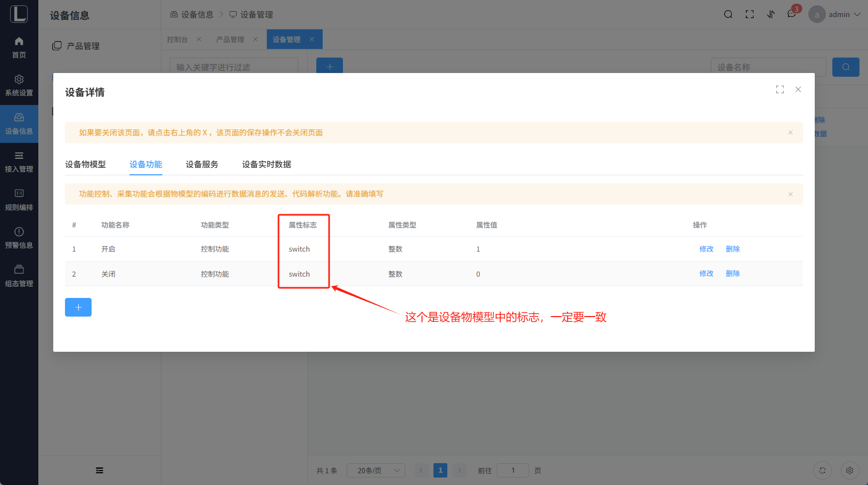The height and width of the screenshot is (485, 868).
Task: Open the 20条/页 page size dropdown
Action: point(376,471)
